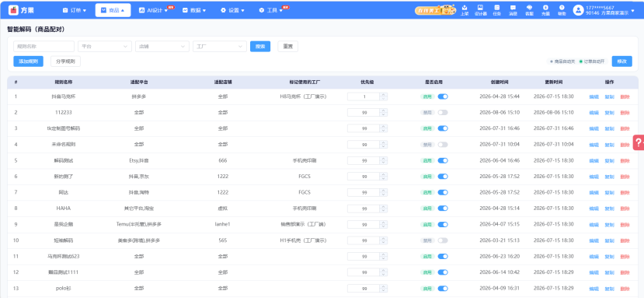Toggle the 新的测了 rule switch
The width and height of the screenshot is (644, 298).
point(443,176)
